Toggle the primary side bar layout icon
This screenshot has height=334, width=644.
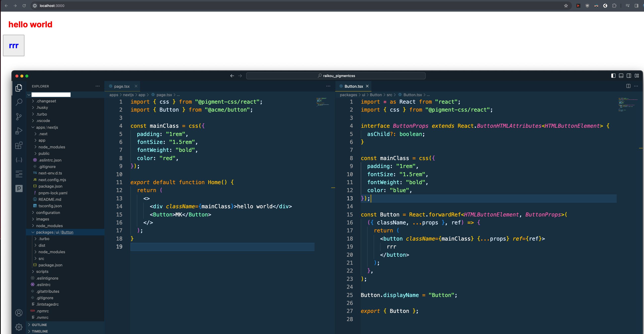point(613,76)
